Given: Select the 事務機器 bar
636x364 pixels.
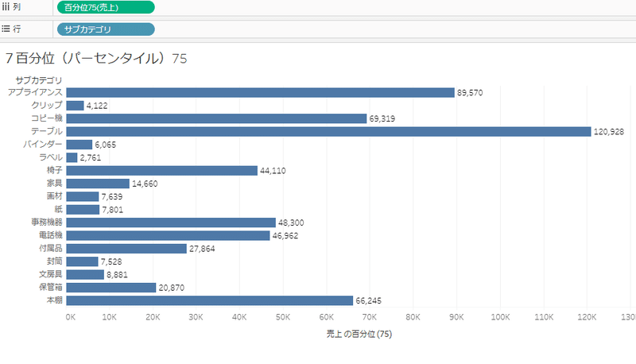Looking at the screenshot, I should [x=171, y=223].
